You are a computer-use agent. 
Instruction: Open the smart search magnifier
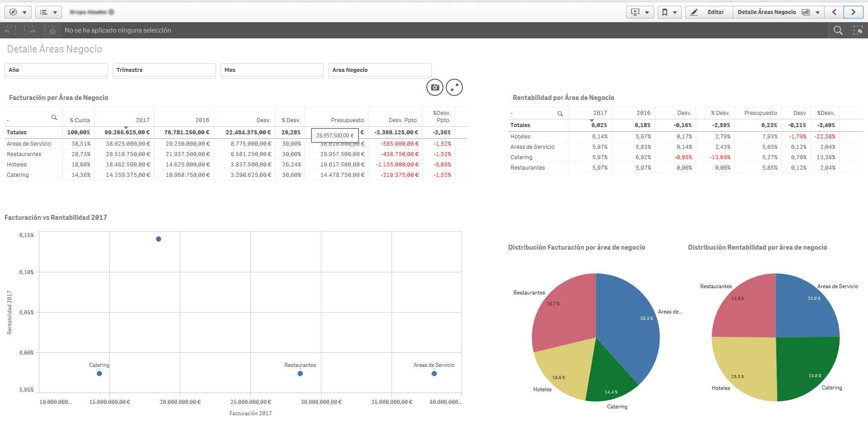(x=838, y=30)
